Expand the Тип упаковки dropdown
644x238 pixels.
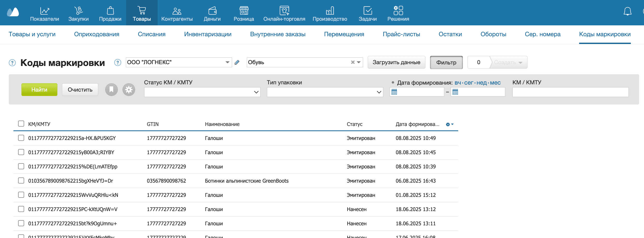pyautogui.click(x=325, y=92)
